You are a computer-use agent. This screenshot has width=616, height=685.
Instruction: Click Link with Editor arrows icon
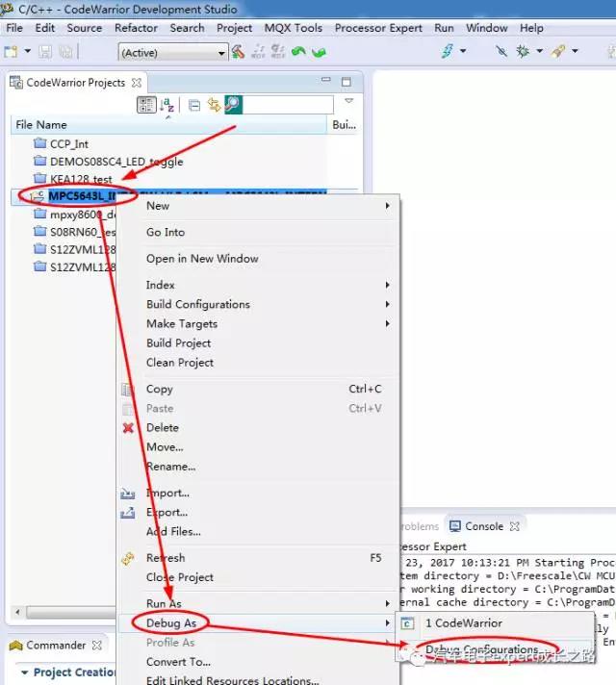pos(214,105)
